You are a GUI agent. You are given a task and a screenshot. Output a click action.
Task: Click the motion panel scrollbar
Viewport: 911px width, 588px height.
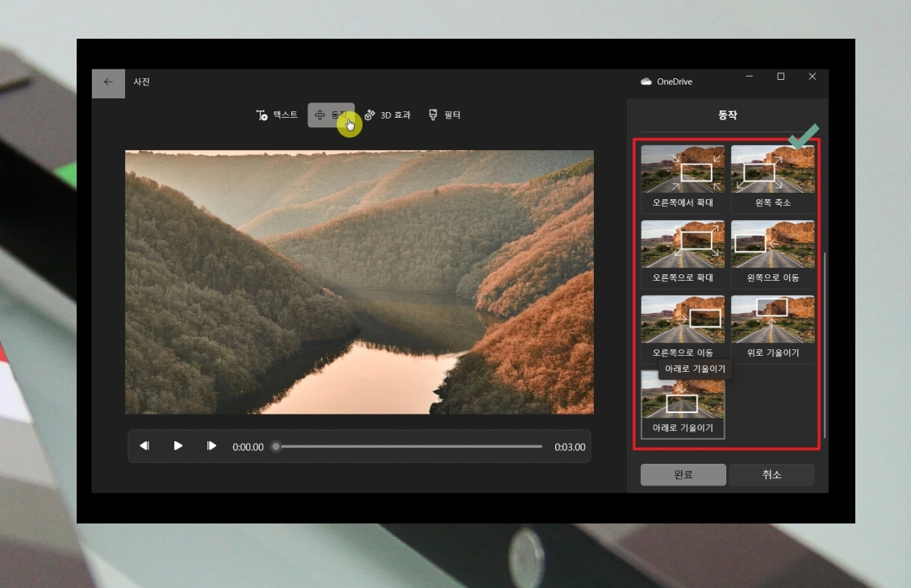click(x=825, y=345)
